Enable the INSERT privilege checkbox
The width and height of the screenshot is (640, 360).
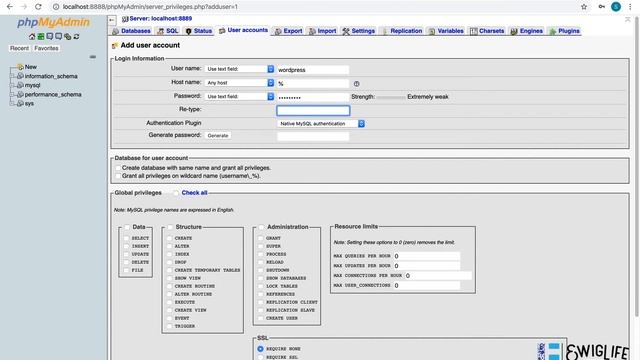[126, 246]
